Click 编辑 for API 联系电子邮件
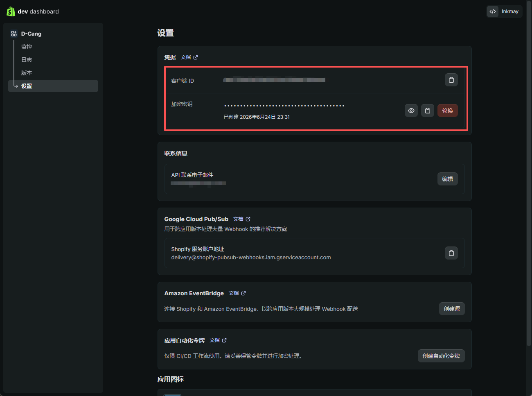Screen dimensions: 532x396 448,179
